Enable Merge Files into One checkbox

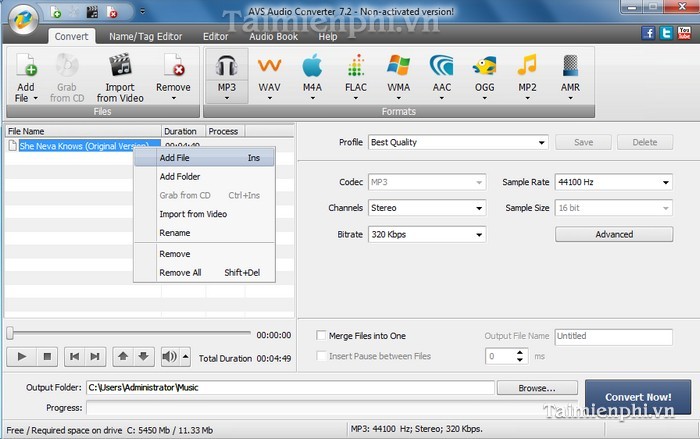(x=321, y=335)
